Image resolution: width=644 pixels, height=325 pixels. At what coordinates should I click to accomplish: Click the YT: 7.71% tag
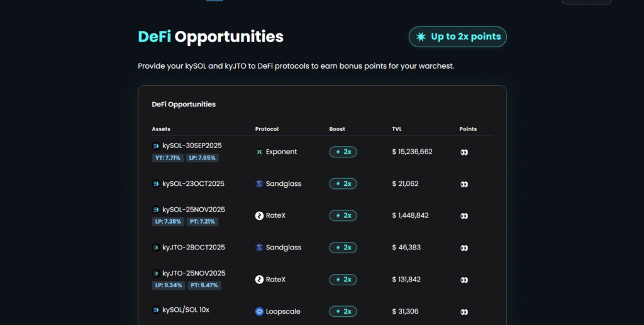(x=167, y=158)
